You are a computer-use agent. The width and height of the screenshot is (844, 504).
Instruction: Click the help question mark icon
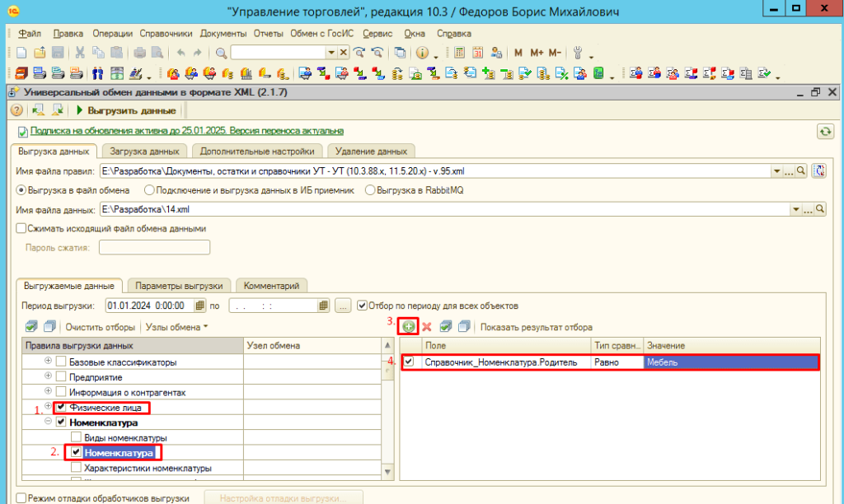tap(16, 110)
